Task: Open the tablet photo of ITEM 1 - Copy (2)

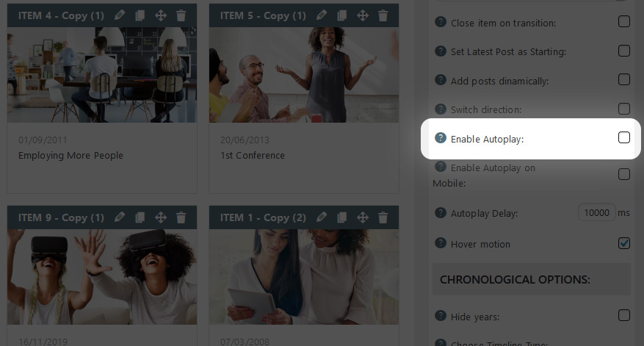Action: coord(304,277)
